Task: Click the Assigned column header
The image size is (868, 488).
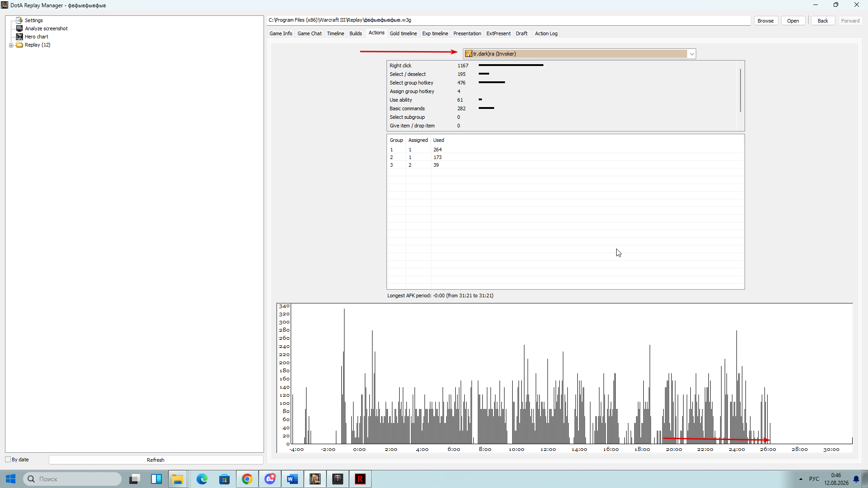Action: point(418,140)
